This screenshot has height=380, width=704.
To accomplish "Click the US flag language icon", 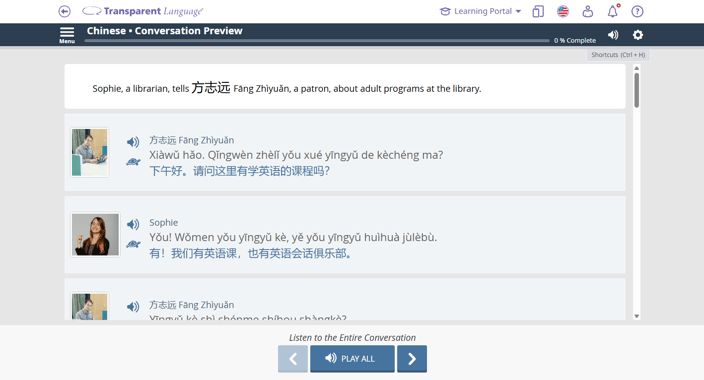I will 563,11.
